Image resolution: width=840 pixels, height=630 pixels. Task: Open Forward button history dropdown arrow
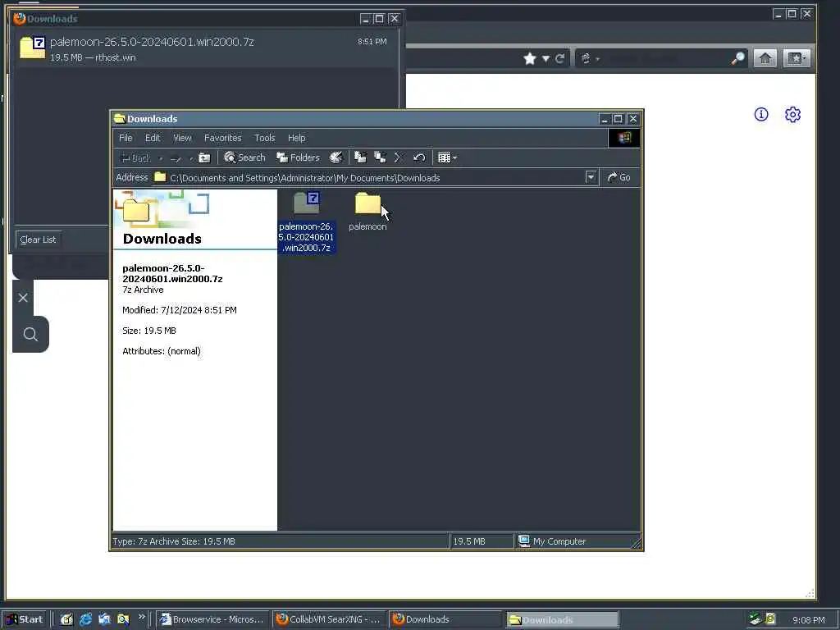click(191, 158)
